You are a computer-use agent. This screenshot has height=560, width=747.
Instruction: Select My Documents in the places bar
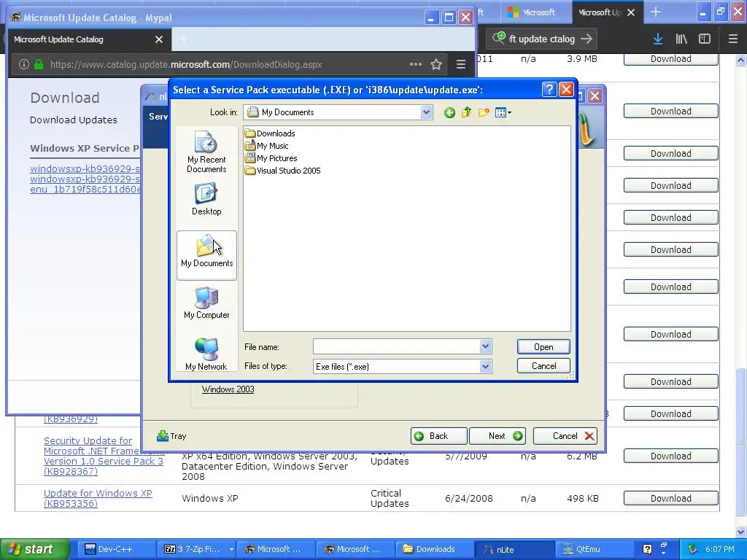(x=206, y=255)
